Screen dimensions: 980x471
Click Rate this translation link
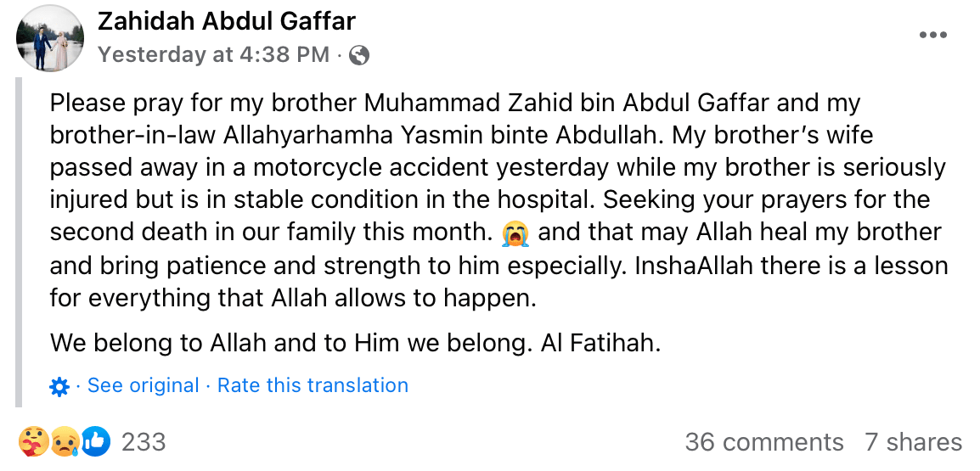coord(313,385)
